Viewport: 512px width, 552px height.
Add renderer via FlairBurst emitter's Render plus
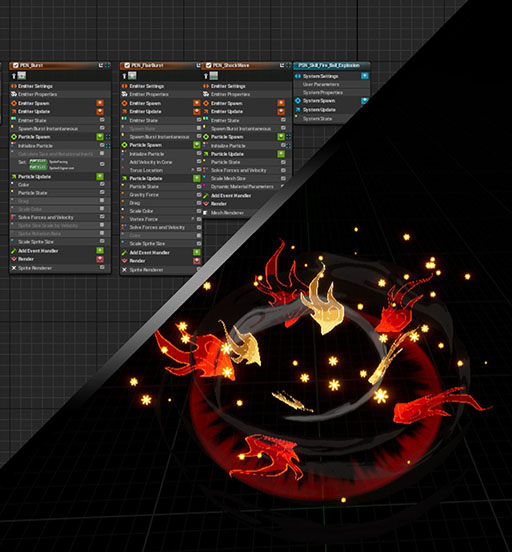[x=196, y=261]
